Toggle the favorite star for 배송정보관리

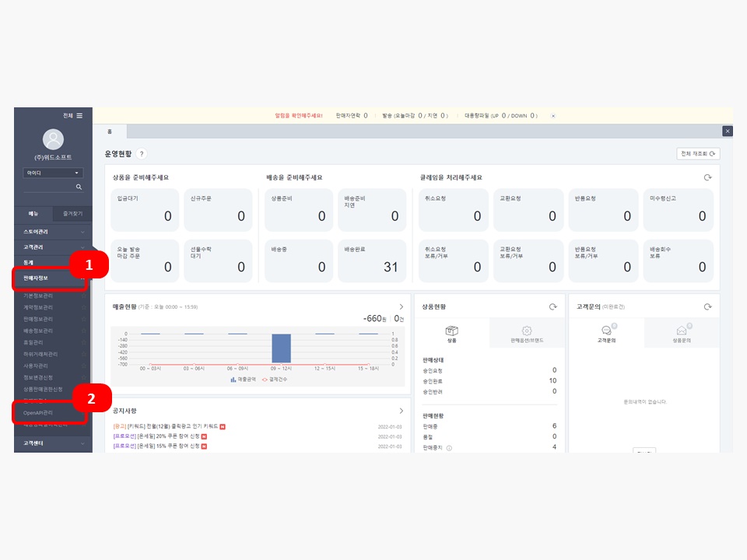[x=84, y=331]
